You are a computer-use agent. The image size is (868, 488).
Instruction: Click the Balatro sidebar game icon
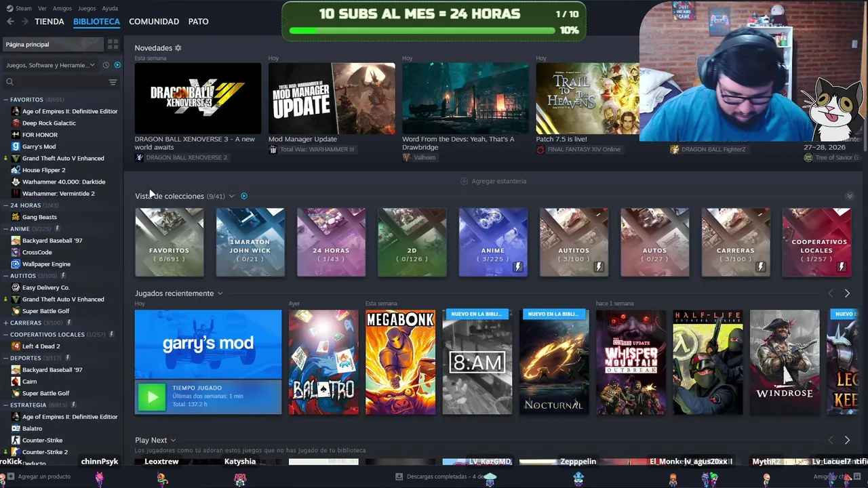click(16, 428)
